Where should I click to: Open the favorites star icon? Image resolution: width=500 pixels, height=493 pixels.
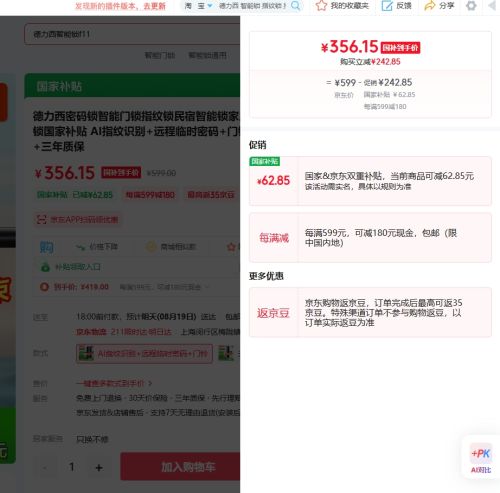coord(321,6)
